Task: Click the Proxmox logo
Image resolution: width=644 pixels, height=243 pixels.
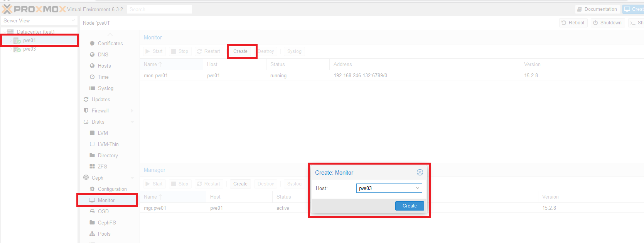Action: coord(34,9)
